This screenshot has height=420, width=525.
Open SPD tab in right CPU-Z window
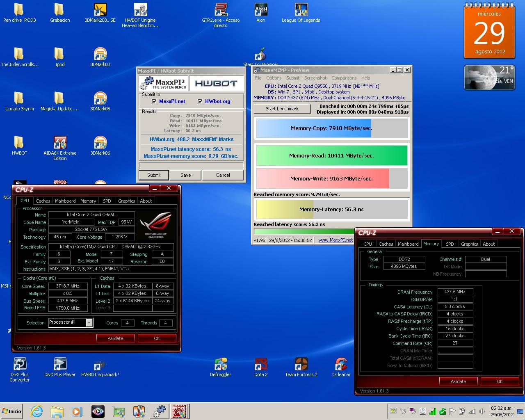[x=450, y=244]
